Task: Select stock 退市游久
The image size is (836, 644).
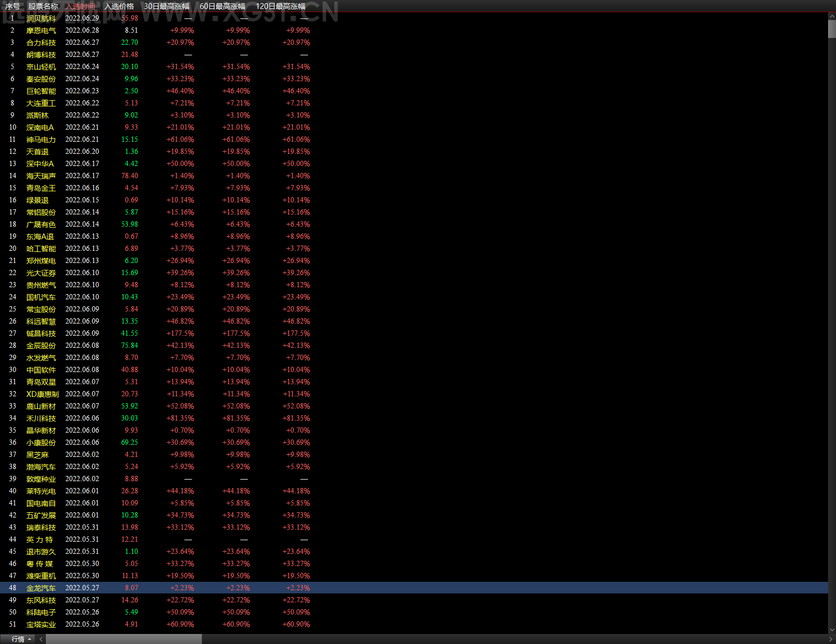Action: [41, 552]
